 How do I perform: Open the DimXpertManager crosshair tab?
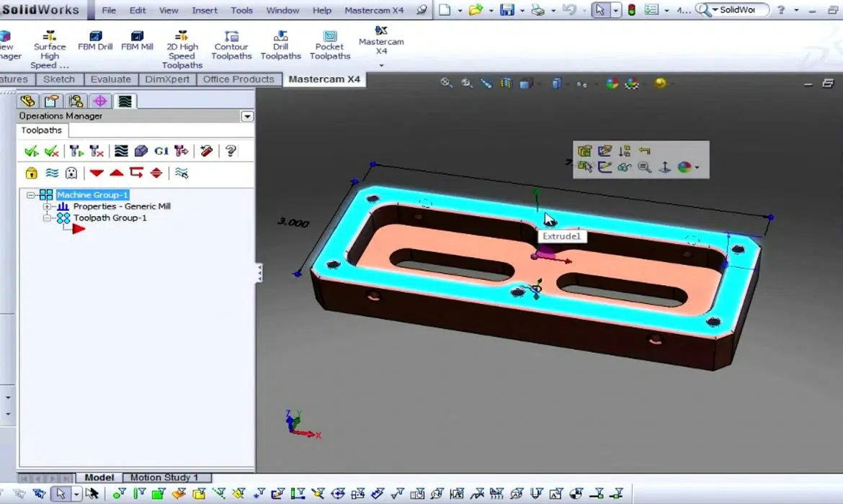coord(100,101)
